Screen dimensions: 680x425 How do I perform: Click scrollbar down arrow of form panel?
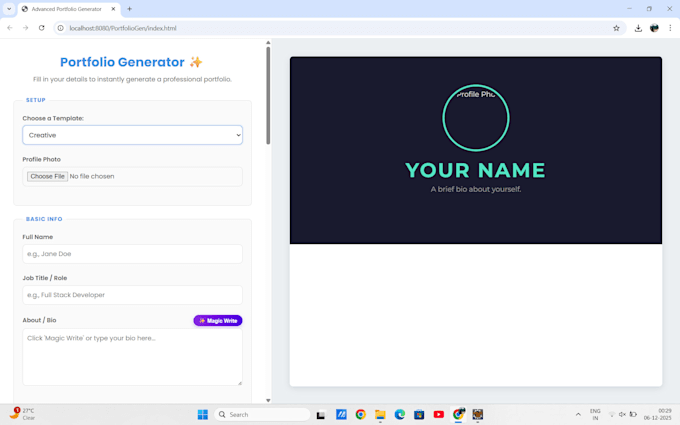268,400
